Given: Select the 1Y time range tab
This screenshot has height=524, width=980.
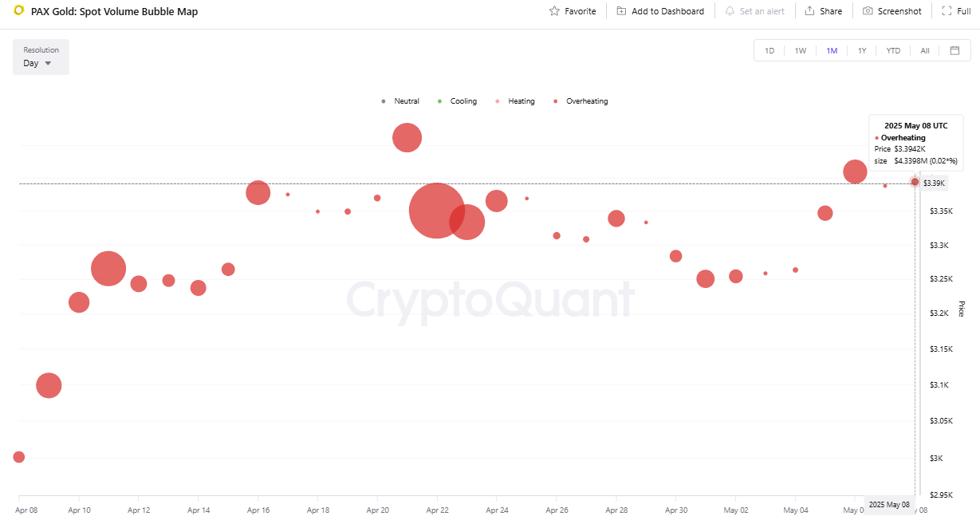Looking at the screenshot, I should (x=862, y=50).
